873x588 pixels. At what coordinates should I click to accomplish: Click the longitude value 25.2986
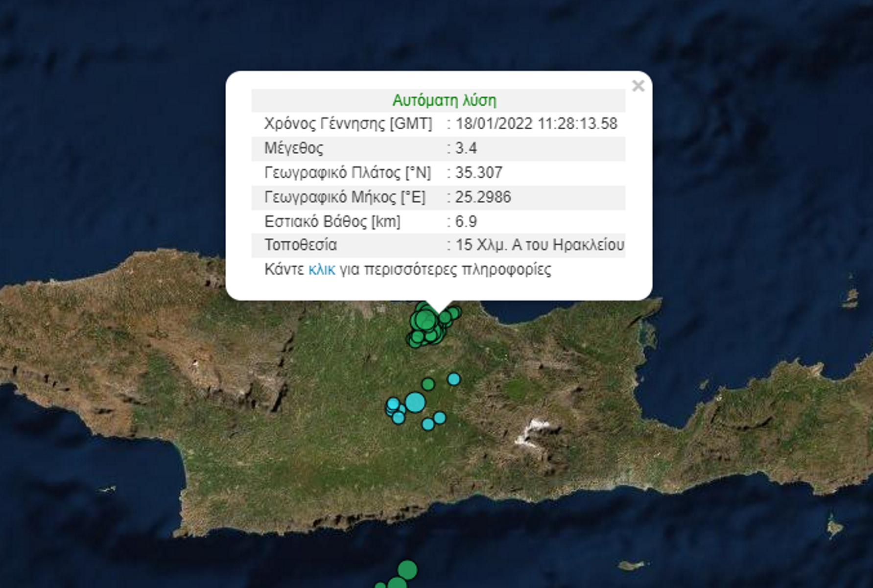coord(483,197)
